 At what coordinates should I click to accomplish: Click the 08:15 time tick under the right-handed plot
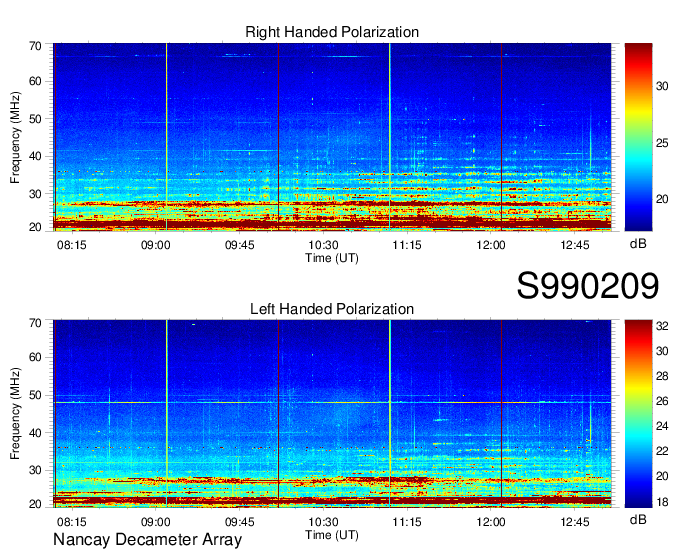(x=72, y=245)
